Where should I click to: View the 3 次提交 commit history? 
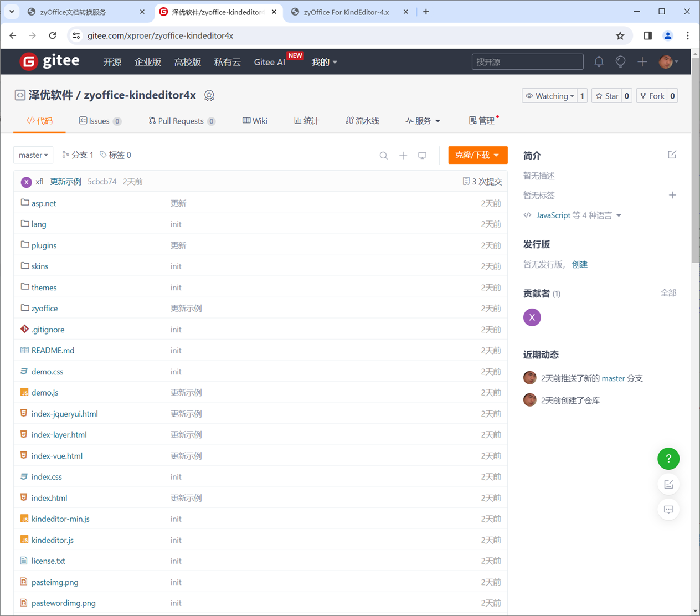tap(482, 181)
